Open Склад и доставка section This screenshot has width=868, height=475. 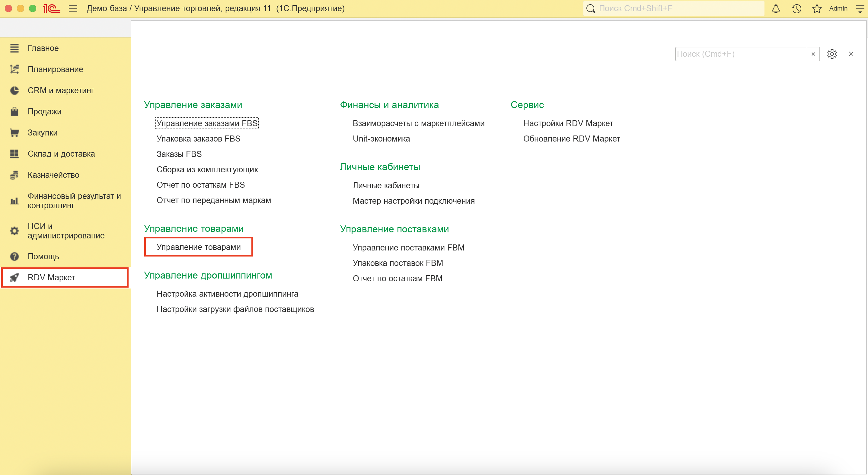61,154
